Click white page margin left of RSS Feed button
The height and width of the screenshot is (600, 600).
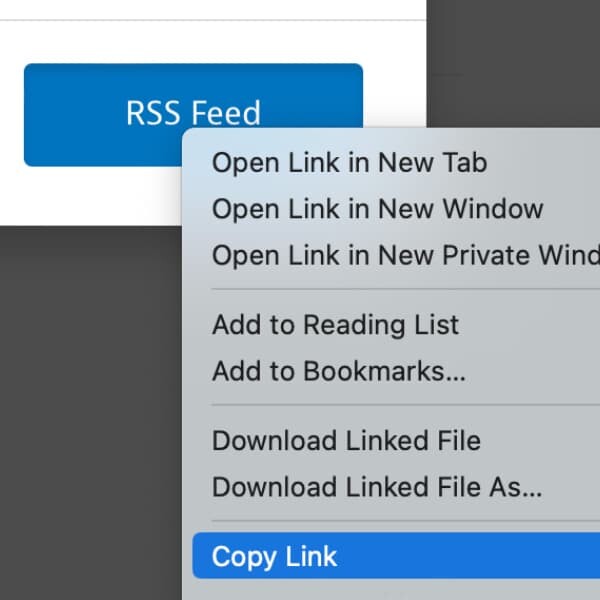coord(11,114)
